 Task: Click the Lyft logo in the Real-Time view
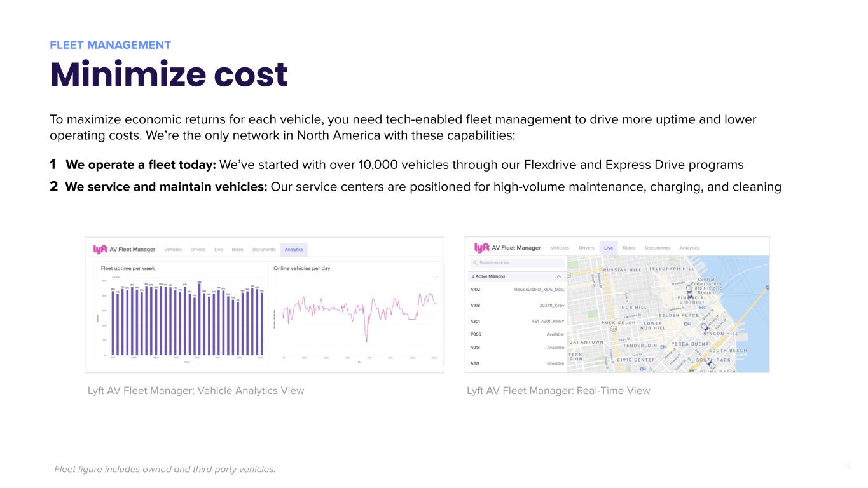(x=481, y=248)
